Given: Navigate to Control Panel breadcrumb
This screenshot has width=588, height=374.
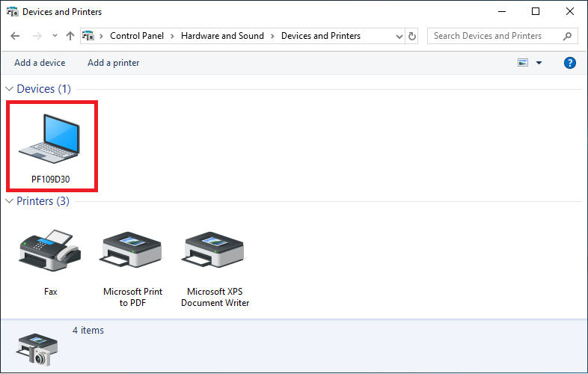Looking at the screenshot, I should 137,36.
